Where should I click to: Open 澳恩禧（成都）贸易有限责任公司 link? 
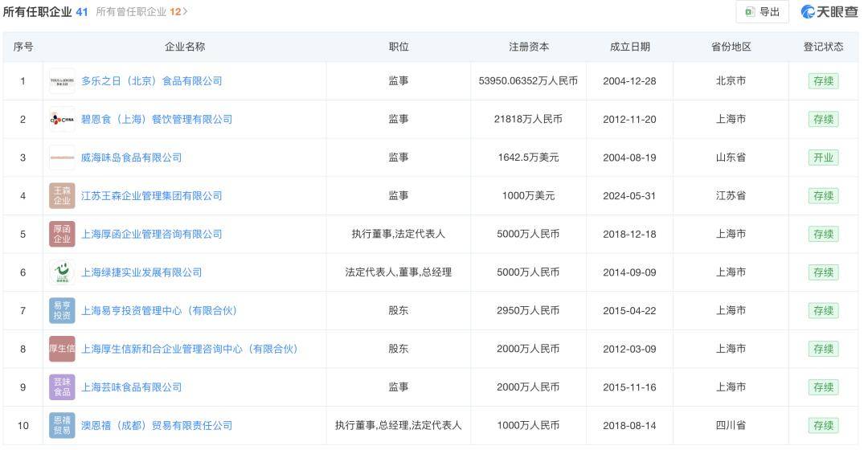(x=156, y=426)
